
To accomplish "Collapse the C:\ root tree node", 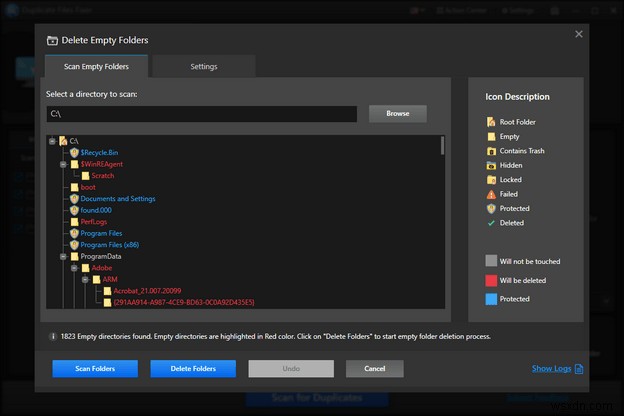I will (x=52, y=141).
